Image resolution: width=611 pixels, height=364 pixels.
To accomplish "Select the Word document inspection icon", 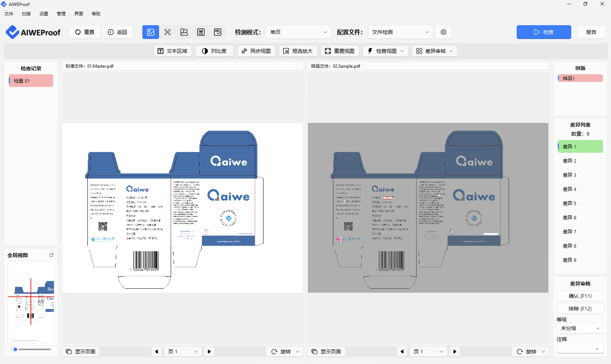I will tap(201, 32).
